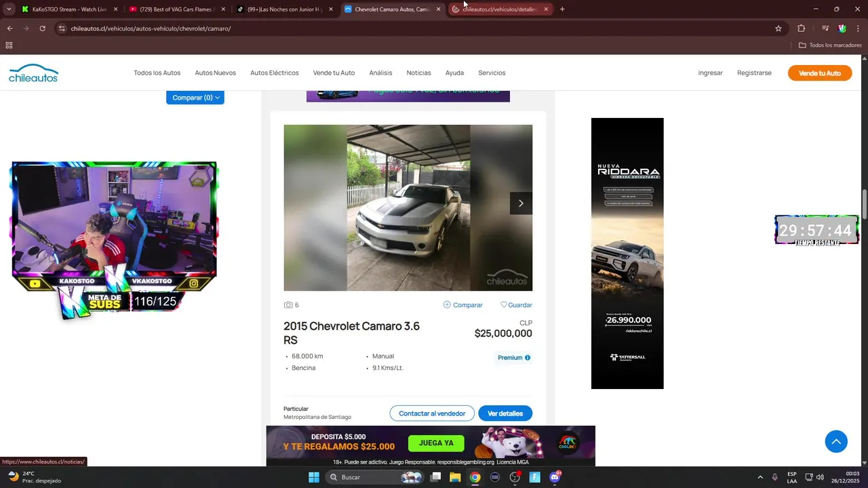The width and height of the screenshot is (868, 488).
Task: Open the Riddara vertical ad banner
Action: [x=627, y=253]
